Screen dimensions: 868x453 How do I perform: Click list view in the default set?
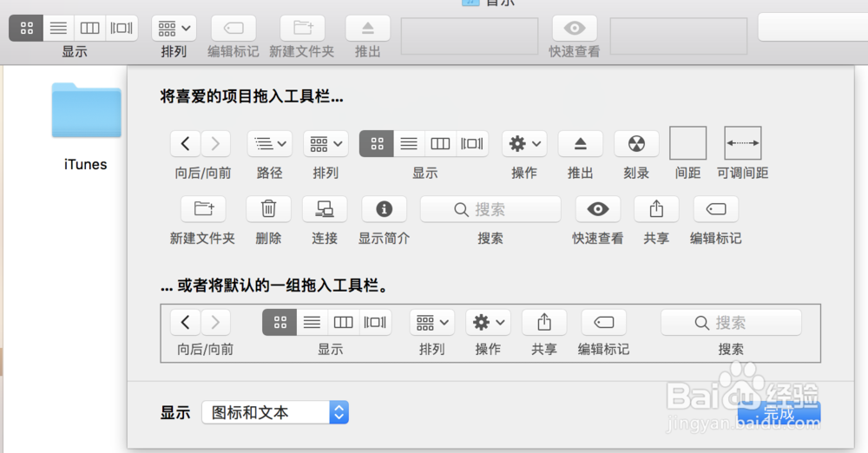coord(312,322)
